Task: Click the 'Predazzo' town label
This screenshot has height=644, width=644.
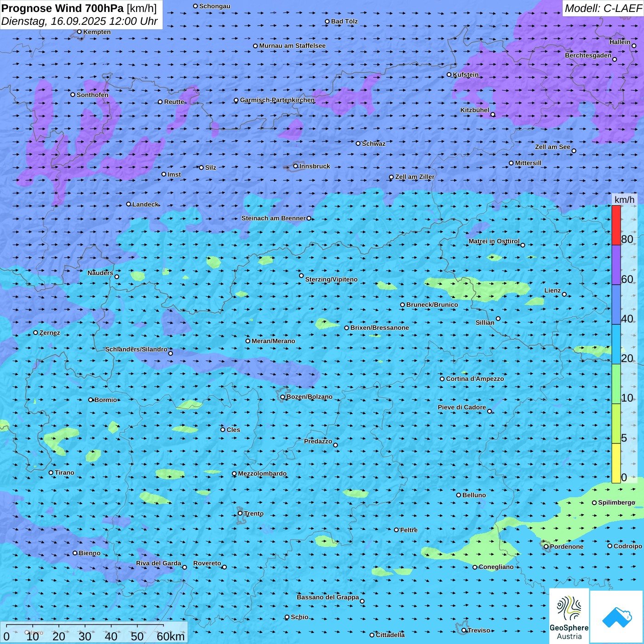Action: [318, 441]
